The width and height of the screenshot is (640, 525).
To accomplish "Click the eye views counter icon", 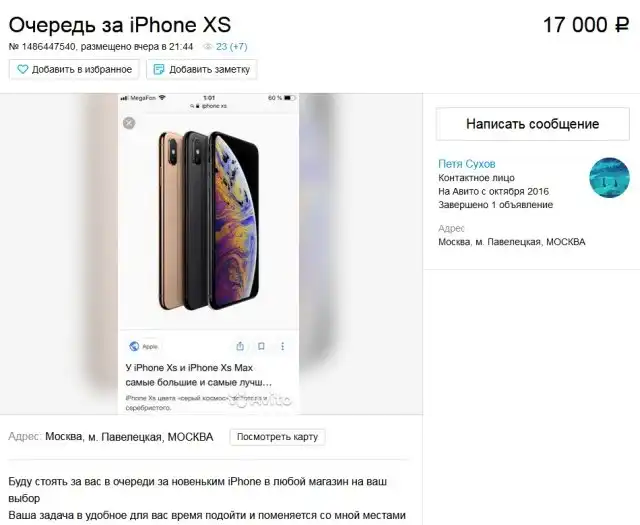I will pyautogui.click(x=208, y=47).
